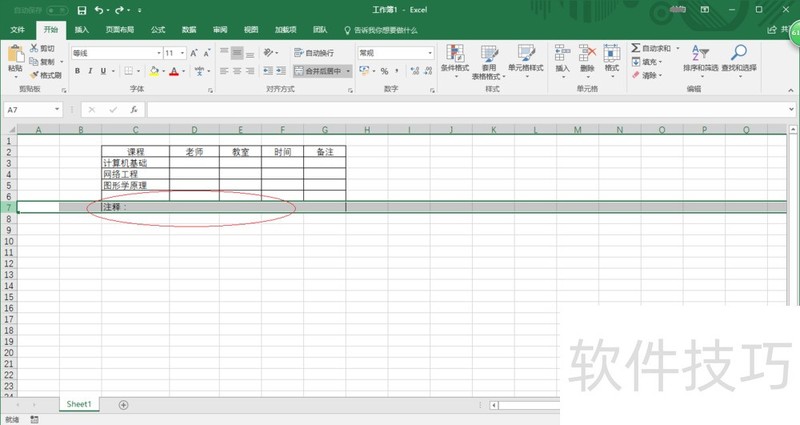Click the tell-me search box

[x=381, y=30]
